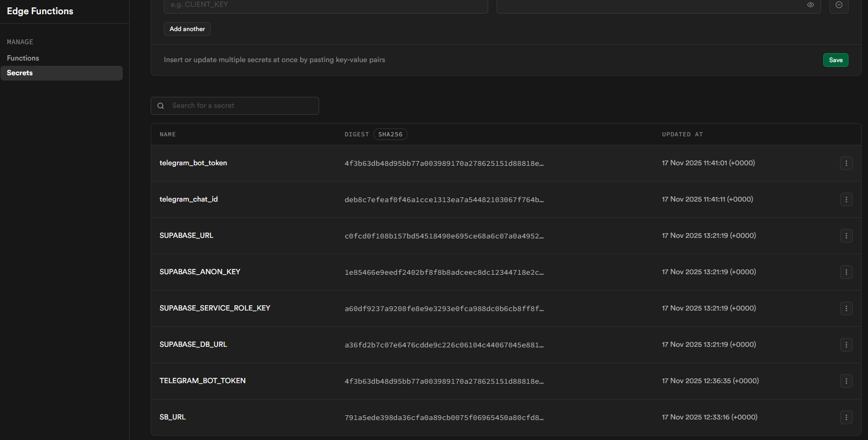The width and height of the screenshot is (868, 440).
Task: Click the MANAGE section label
Action: tap(20, 42)
